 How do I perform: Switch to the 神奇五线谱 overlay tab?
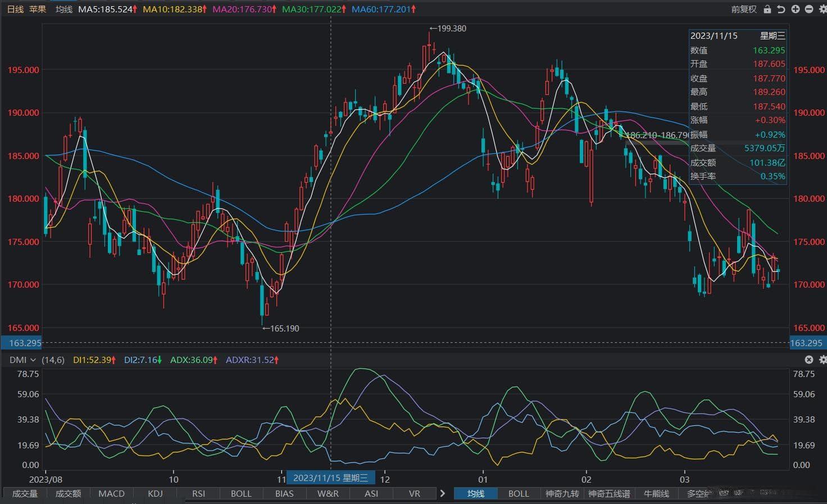click(x=610, y=493)
